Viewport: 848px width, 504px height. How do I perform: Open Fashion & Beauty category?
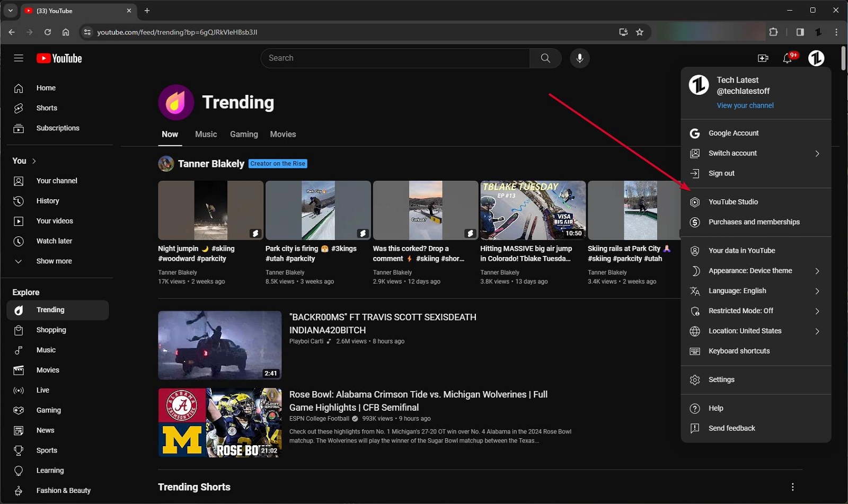click(x=57, y=491)
